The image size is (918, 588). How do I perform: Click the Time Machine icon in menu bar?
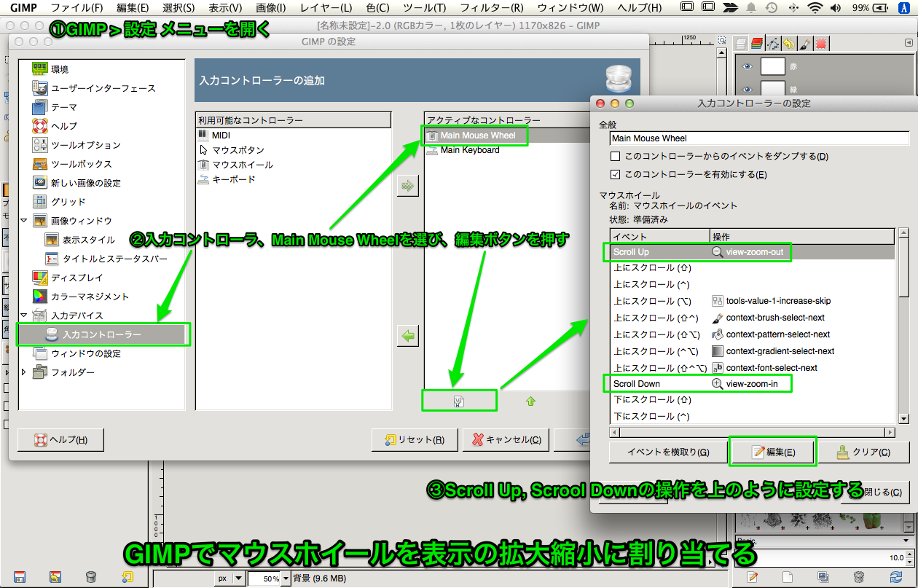coord(772,8)
